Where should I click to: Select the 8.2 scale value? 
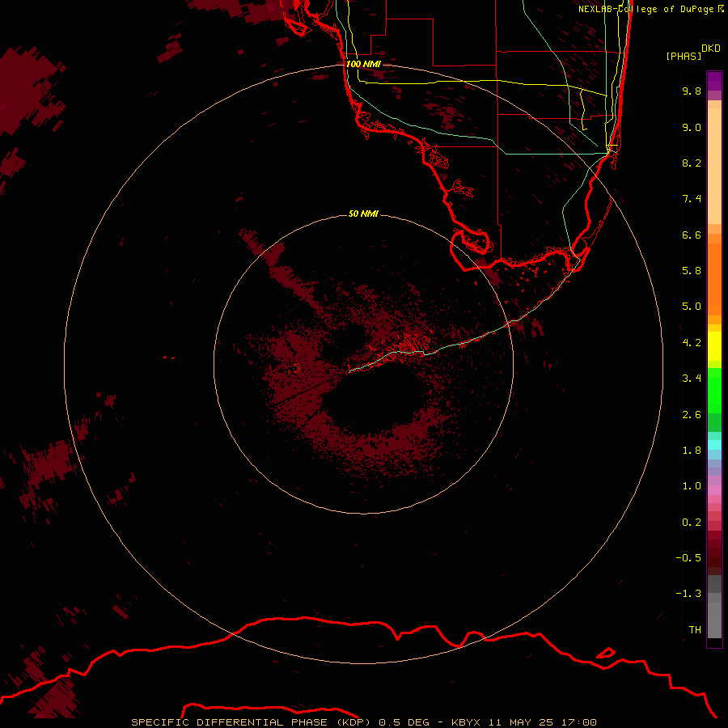pos(692,163)
